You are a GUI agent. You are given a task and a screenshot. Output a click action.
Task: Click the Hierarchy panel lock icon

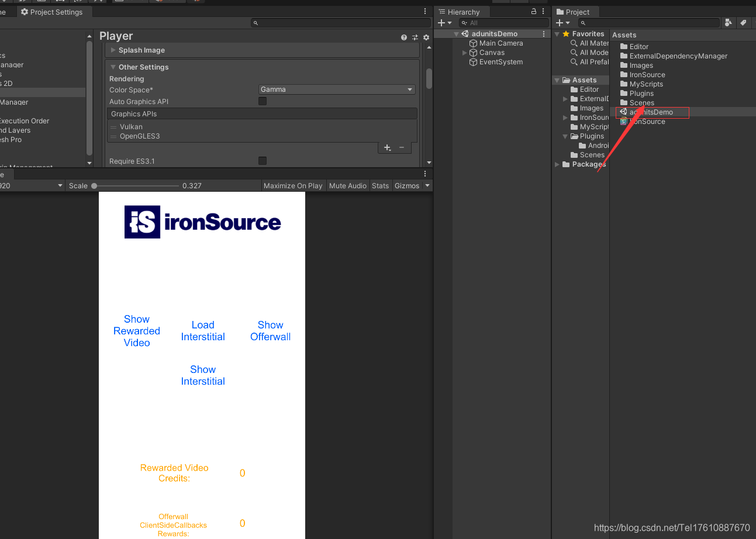click(x=534, y=11)
